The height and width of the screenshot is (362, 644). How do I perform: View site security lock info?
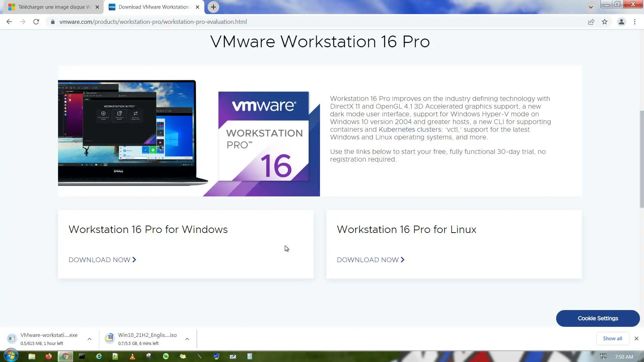click(53, 22)
